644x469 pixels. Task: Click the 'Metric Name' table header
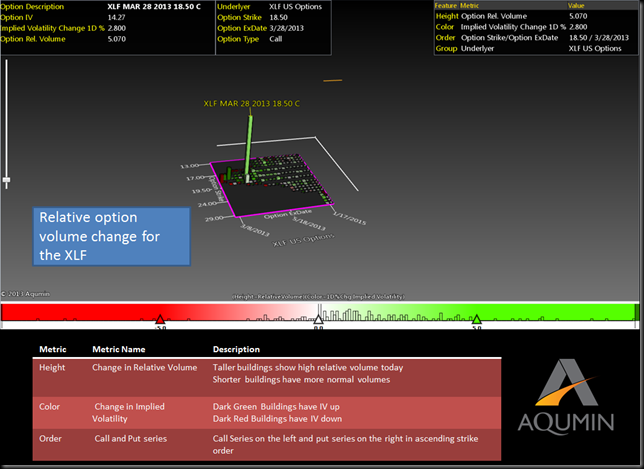point(119,349)
